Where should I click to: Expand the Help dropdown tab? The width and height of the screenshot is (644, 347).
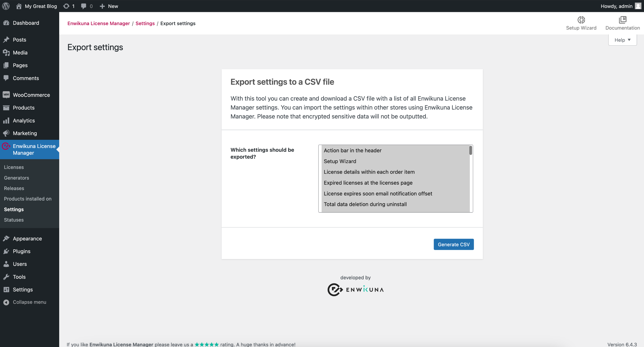click(x=622, y=40)
